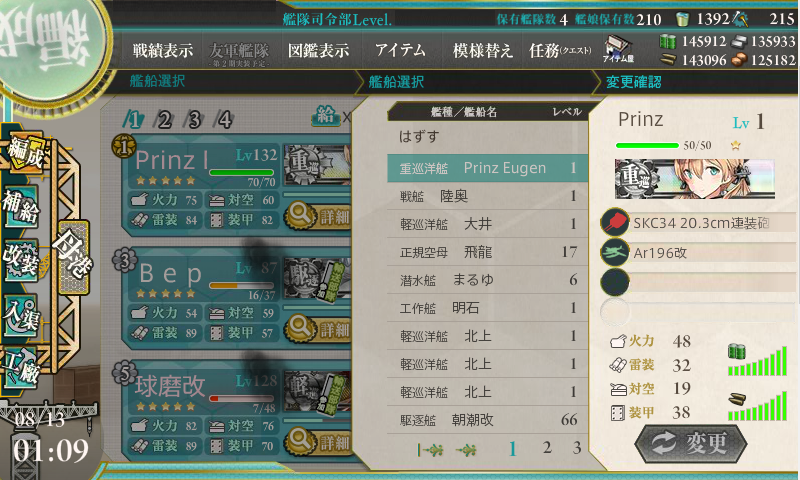Click the SKC34 20.3cm gun equipment icon
The image size is (800, 480).
click(x=614, y=222)
